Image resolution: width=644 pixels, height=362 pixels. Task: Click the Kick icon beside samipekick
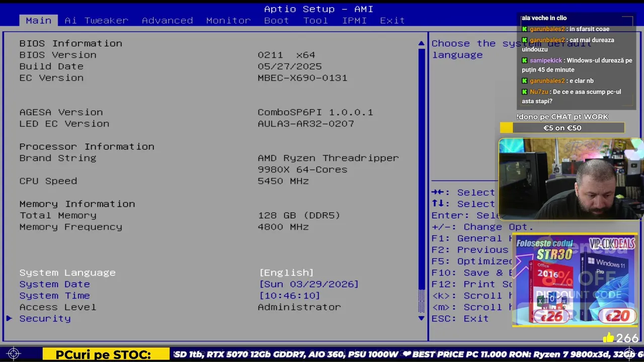click(x=525, y=60)
